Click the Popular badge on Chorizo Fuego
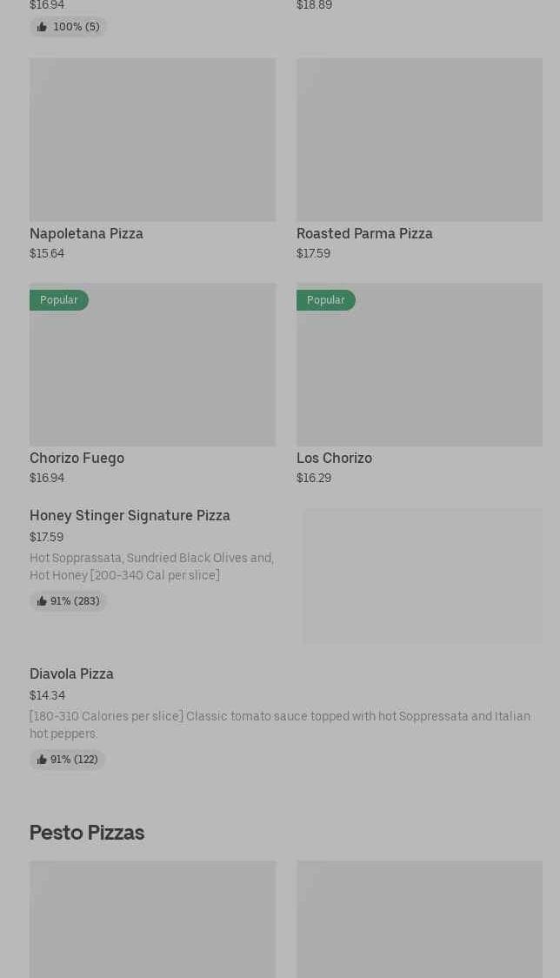This screenshot has width=560, height=978. pos(59,300)
